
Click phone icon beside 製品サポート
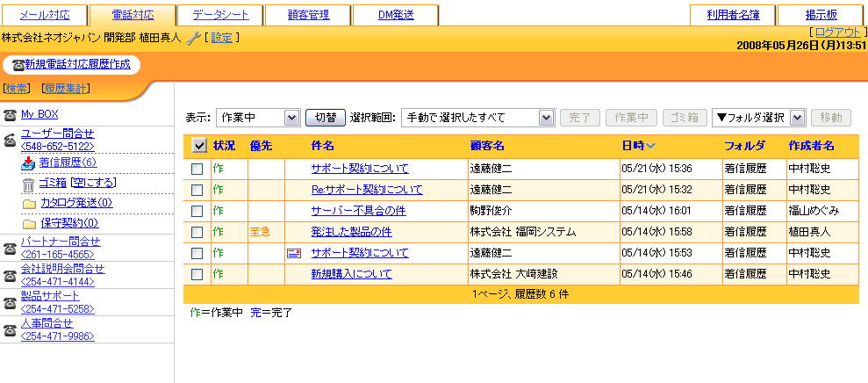[x=10, y=303]
